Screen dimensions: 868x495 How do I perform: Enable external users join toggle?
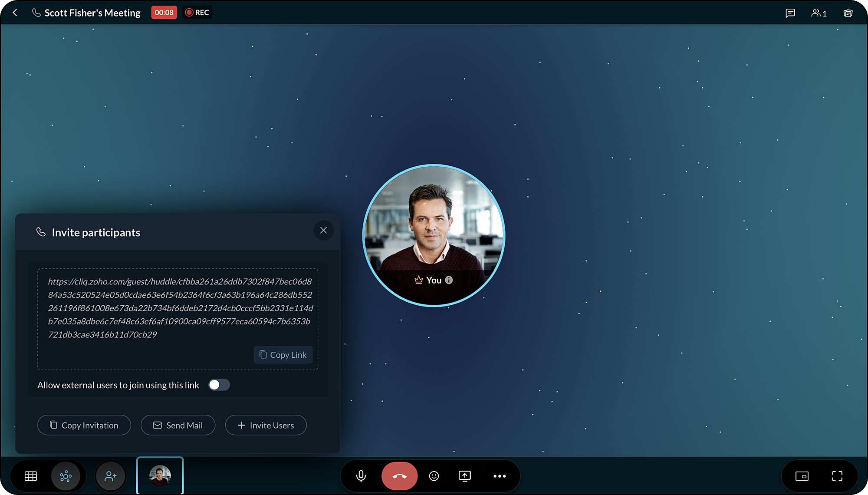219,385
